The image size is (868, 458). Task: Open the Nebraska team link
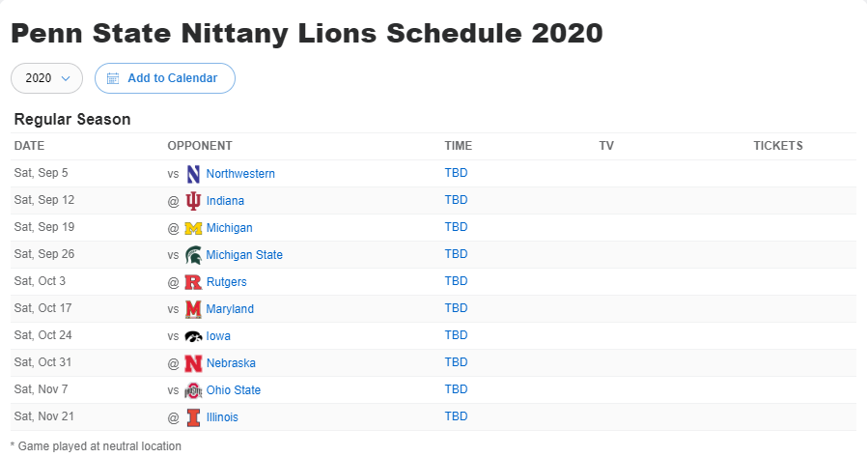point(231,362)
